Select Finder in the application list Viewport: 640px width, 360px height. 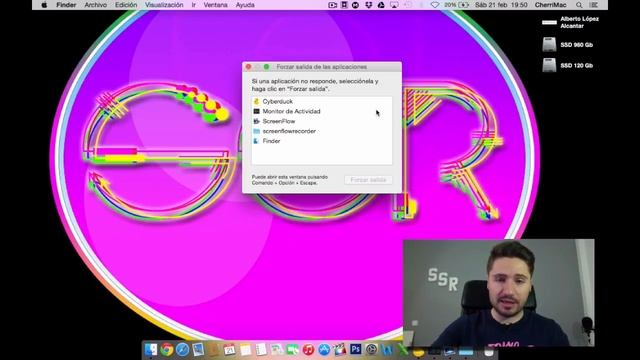pos(322,141)
